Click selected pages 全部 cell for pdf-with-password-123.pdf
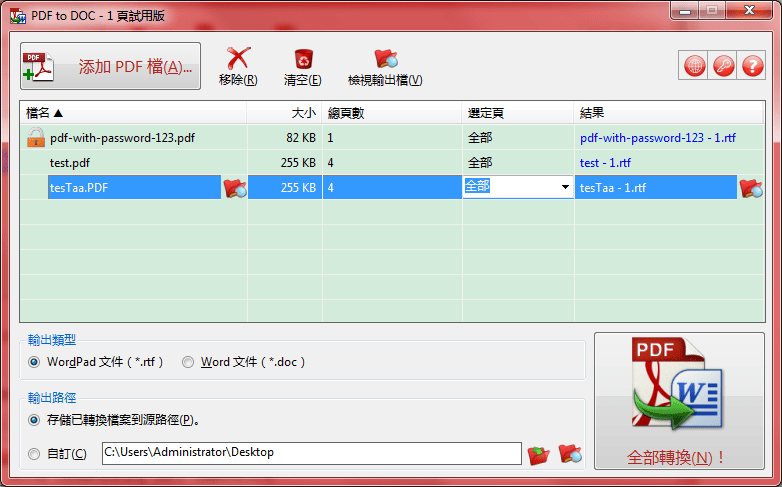This screenshot has height=487, width=782. [x=518, y=137]
